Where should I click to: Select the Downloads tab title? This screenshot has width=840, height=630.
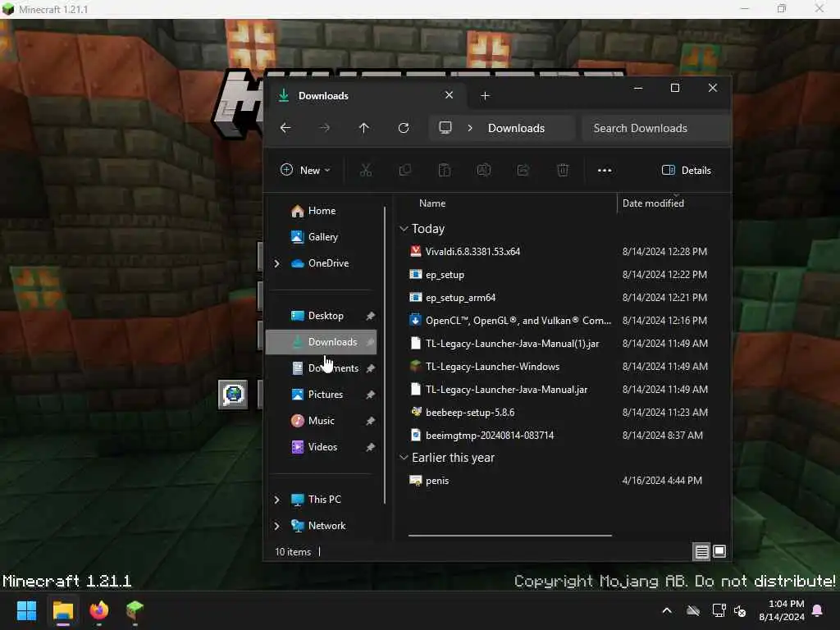(x=323, y=96)
